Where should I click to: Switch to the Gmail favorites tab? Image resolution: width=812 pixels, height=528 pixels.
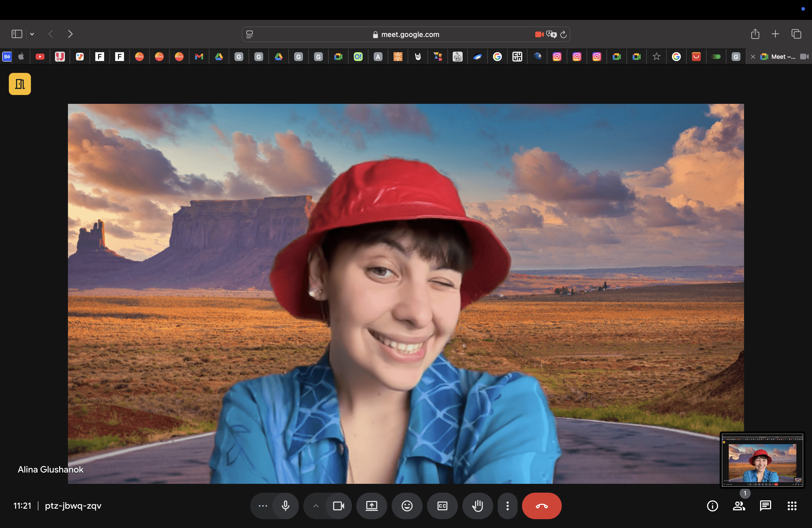(199, 57)
